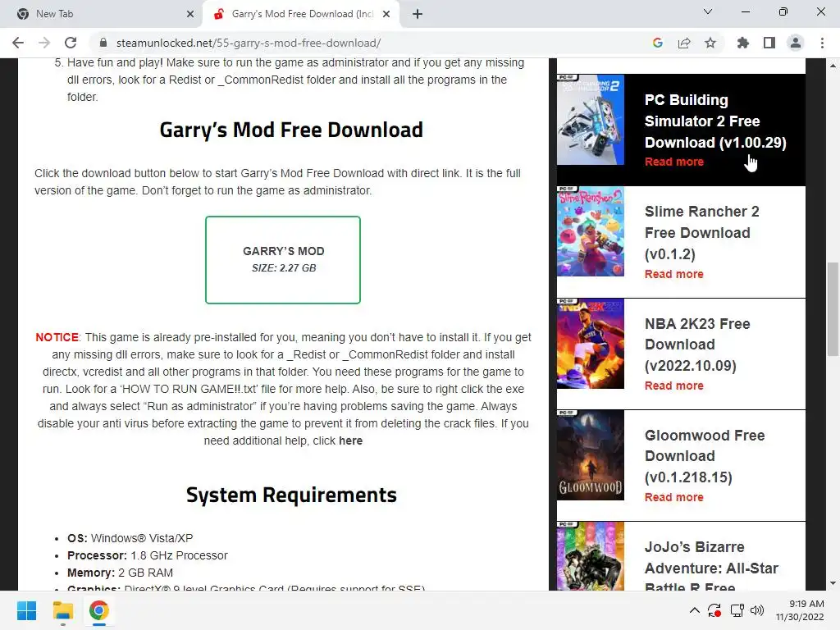Click the Google icon in address bar
Viewport: 840px width, 630px height.
click(658, 43)
